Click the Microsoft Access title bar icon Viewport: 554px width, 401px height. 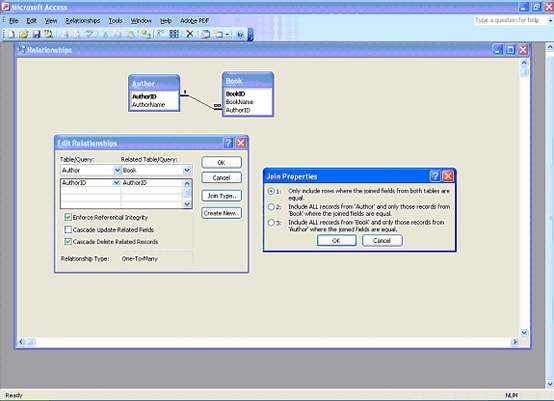6,7
